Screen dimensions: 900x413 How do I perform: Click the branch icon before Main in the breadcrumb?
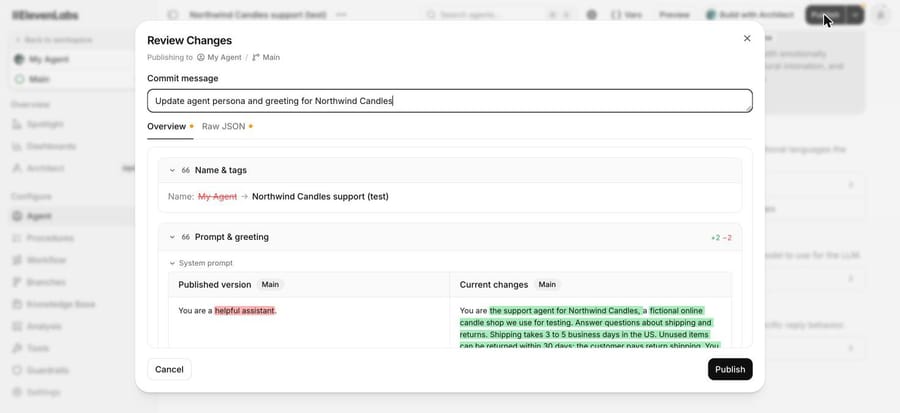click(256, 57)
